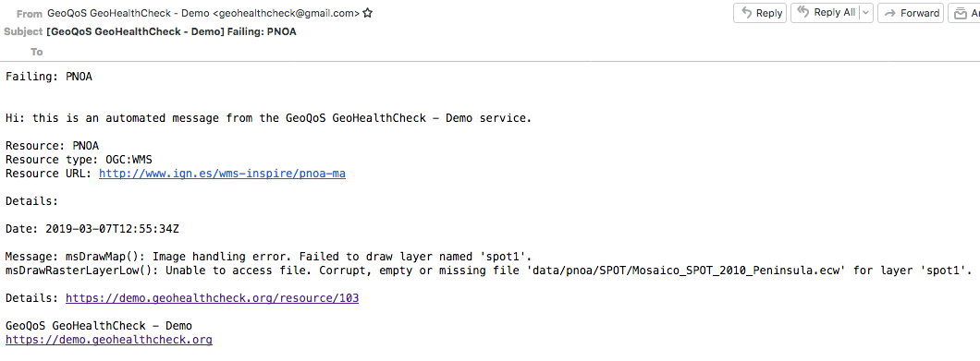Click the From field label
Image resolution: width=980 pixels, height=361 pixels.
pyautogui.click(x=30, y=13)
